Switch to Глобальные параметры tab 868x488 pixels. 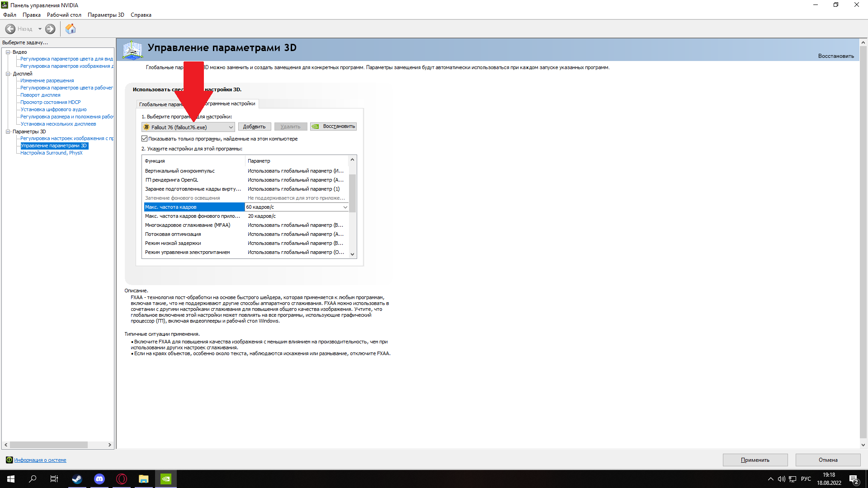pyautogui.click(x=158, y=104)
